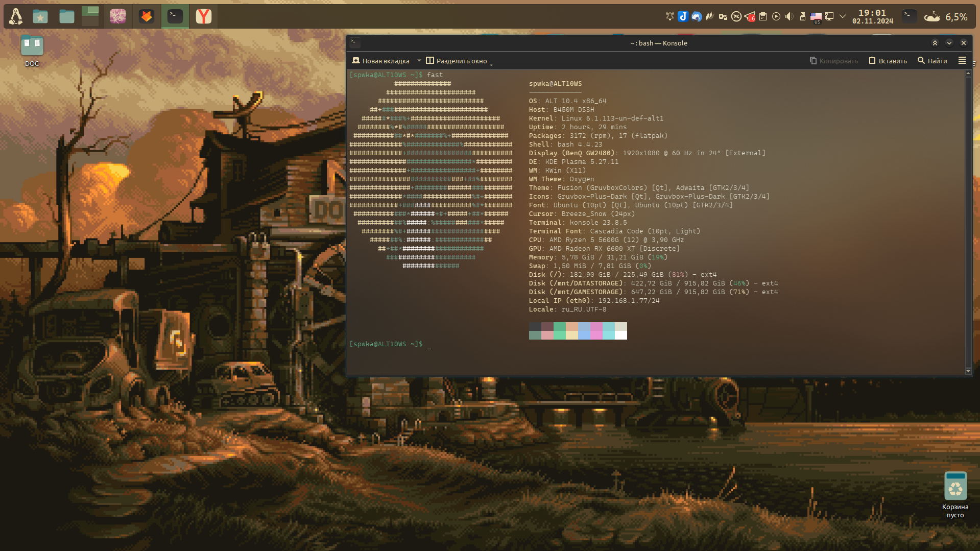980x551 pixels.
Task: Click 'Разделить окно' to split Konsole view
Action: point(457,61)
